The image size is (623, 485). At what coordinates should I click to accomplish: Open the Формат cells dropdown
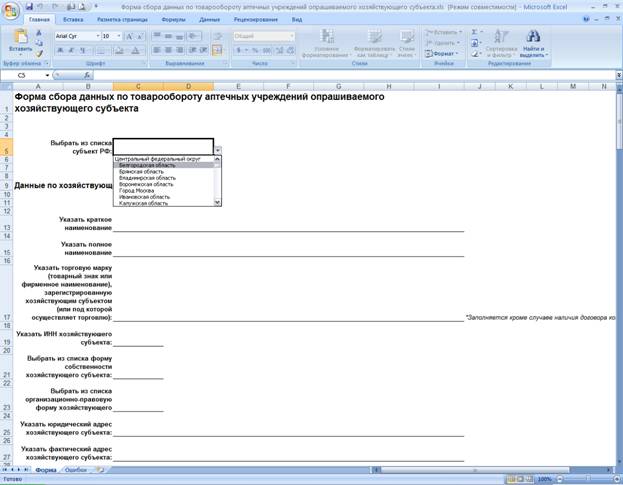click(x=443, y=54)
